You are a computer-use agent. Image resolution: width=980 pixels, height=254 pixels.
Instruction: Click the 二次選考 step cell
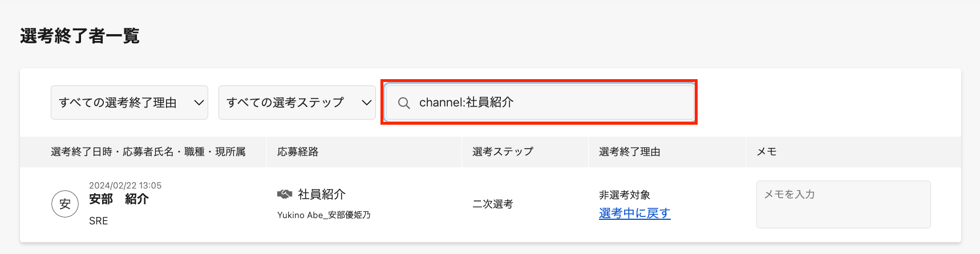[492, 204]
